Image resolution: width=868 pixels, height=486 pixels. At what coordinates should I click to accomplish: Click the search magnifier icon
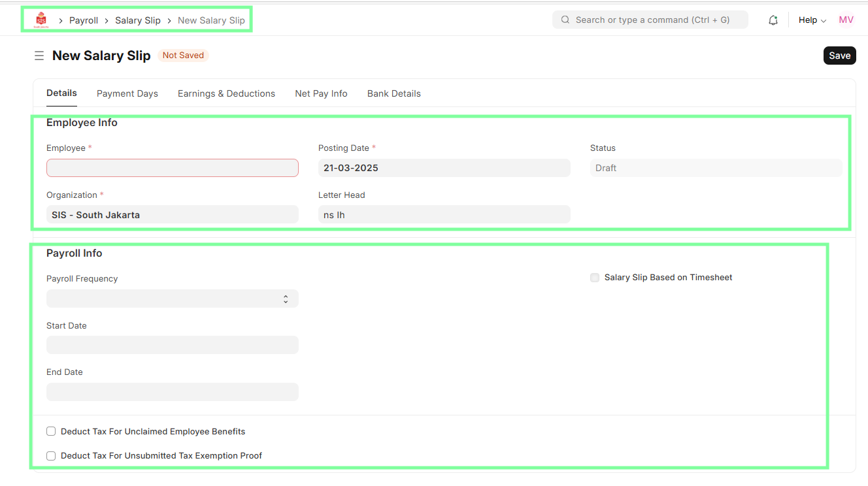tap(565, 20)
